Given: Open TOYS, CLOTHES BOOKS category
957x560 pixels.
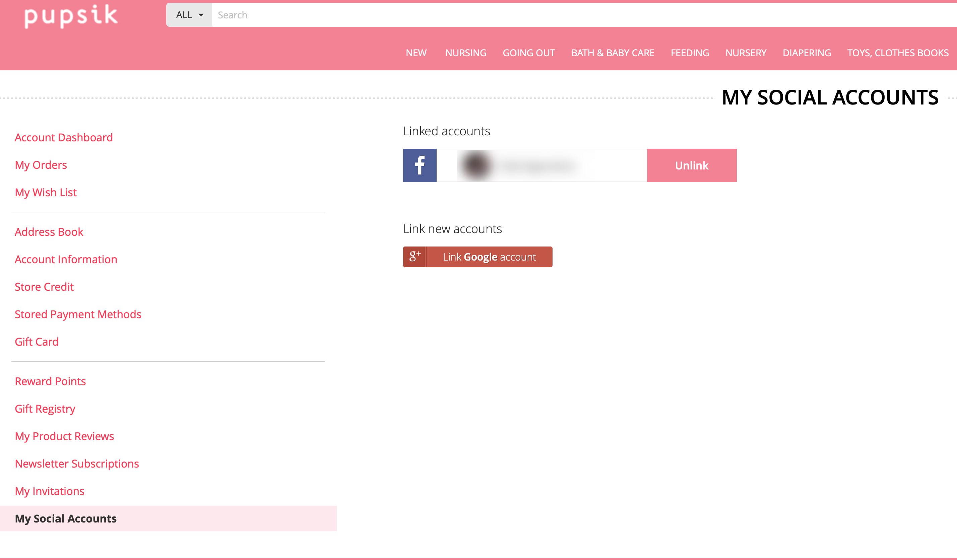Looking at the screenshot, I should tap(898, 53).
